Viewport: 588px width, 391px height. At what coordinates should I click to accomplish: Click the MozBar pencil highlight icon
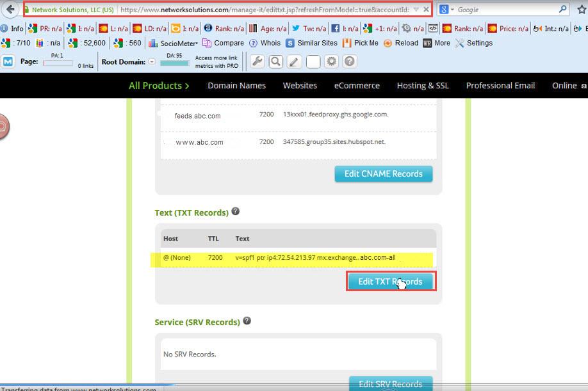(295, 61)
